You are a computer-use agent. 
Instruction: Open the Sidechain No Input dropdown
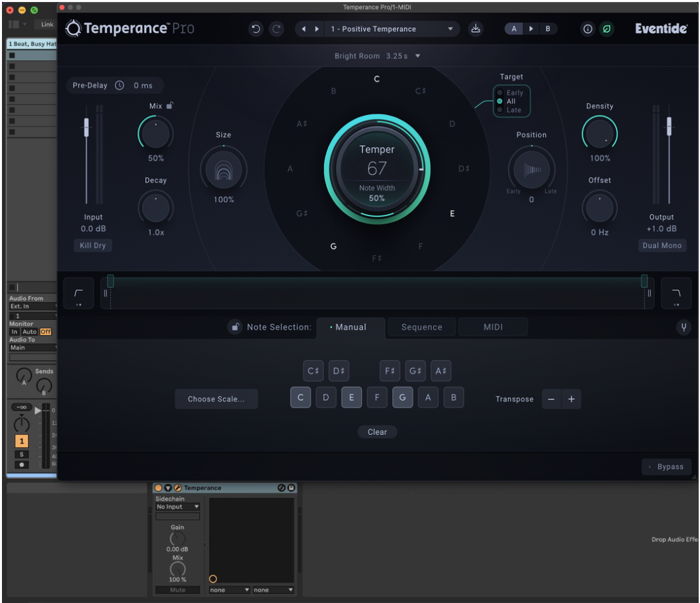pos(177,506)
